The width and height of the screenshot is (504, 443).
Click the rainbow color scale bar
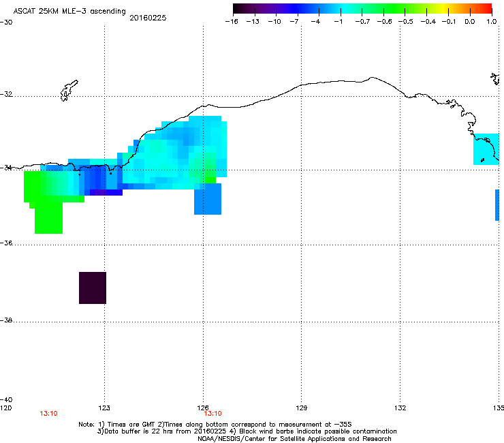[362, 9]
